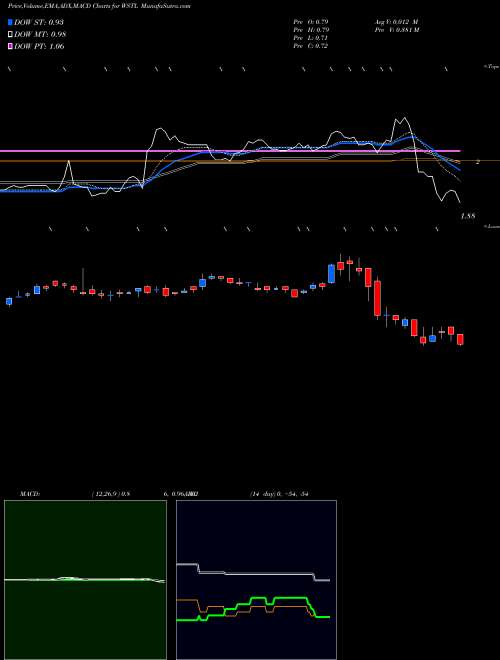The height and width of the screenshot is (660, 500).
Task: Click the 'Pre H: 0.79' value
Action: pyautogui.click(x=311, y=30)
